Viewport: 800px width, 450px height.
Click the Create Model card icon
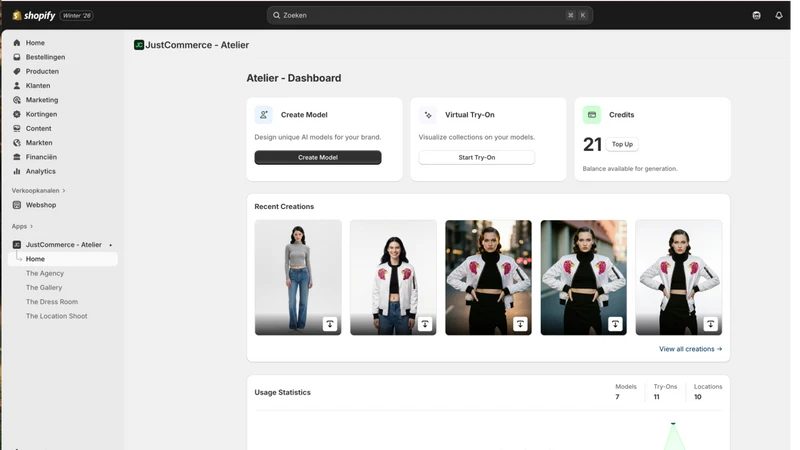[x=263, y=115]
